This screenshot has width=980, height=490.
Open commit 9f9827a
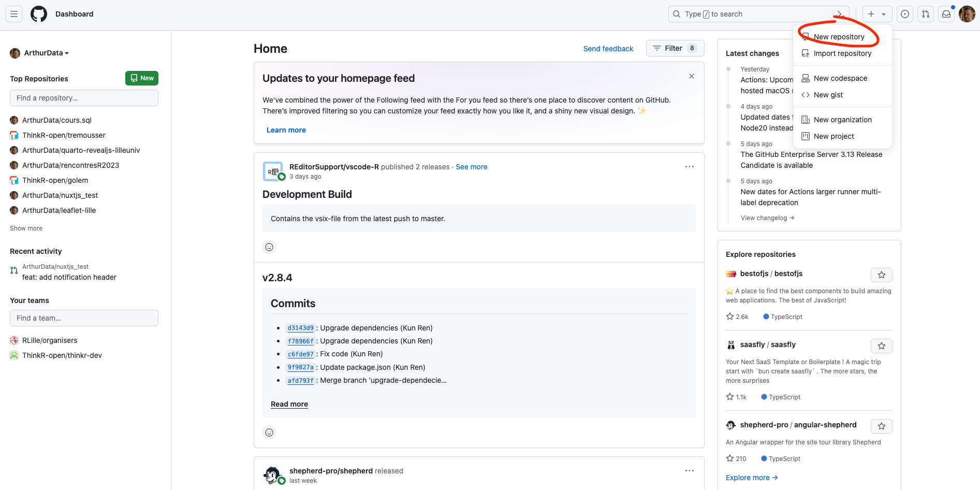click(301, 367)
